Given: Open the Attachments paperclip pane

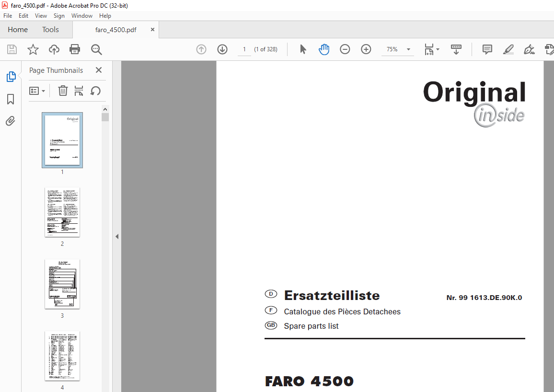Looking at the screenshot, I should [x=11, y=121].
